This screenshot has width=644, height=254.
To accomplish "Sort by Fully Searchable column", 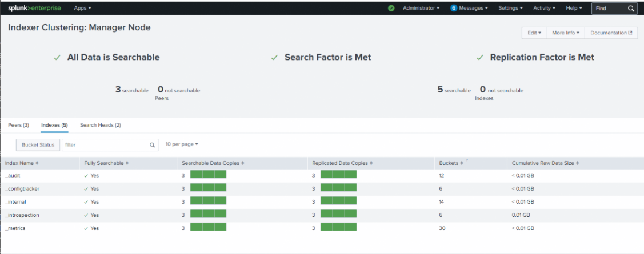I will pos(106,163).
